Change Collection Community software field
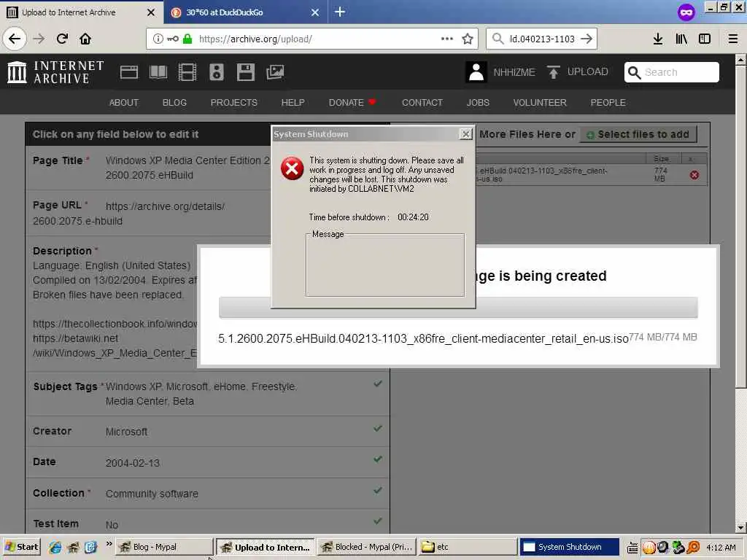747x560 pixels. coord(208,494)
